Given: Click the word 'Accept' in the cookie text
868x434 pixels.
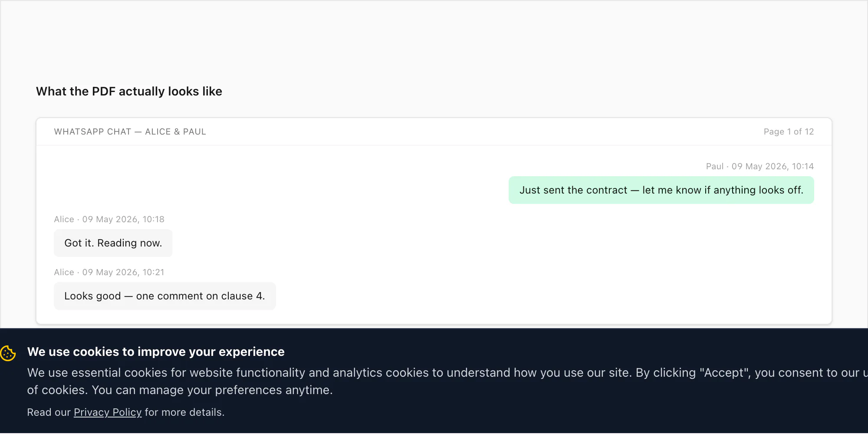Looking at the screenshot, I should coord(725,373).
